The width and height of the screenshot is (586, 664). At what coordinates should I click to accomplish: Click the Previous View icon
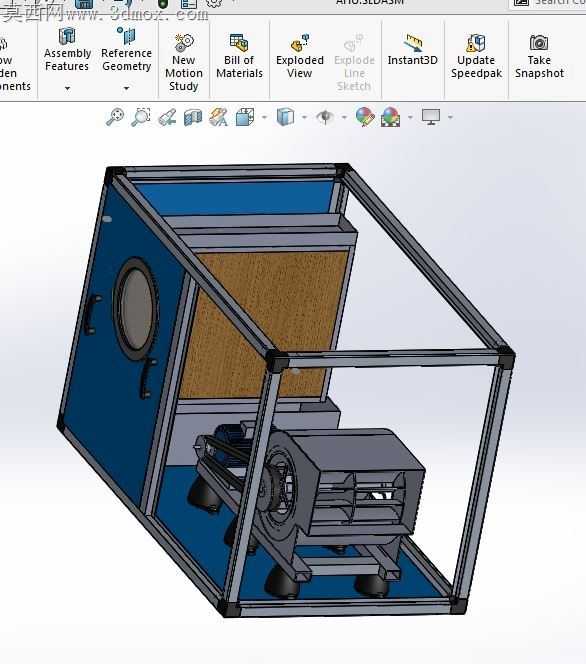click(x=167, y=117)
